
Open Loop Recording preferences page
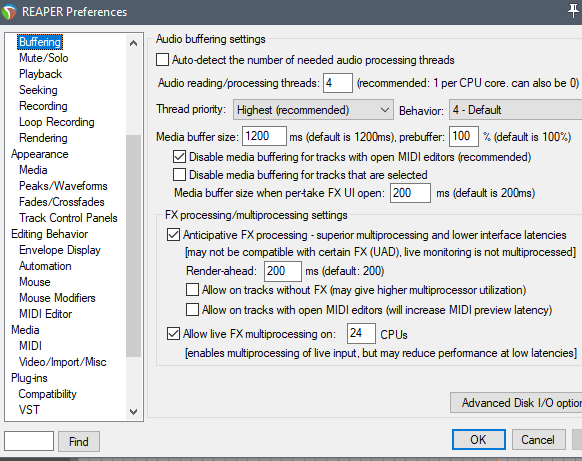[x=57, y=122]
